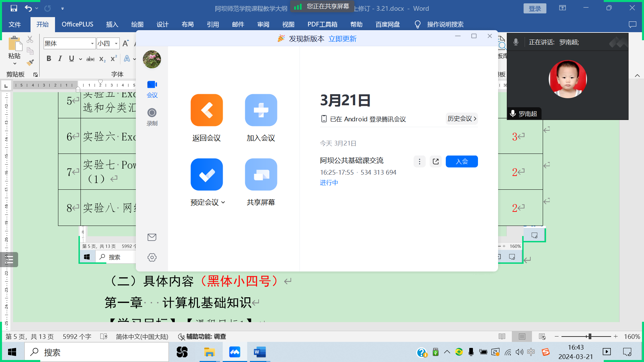Screen dimensions: 644x362
Task: Open Tencent Meeting from the taskbar
Action: click(235, 352)
